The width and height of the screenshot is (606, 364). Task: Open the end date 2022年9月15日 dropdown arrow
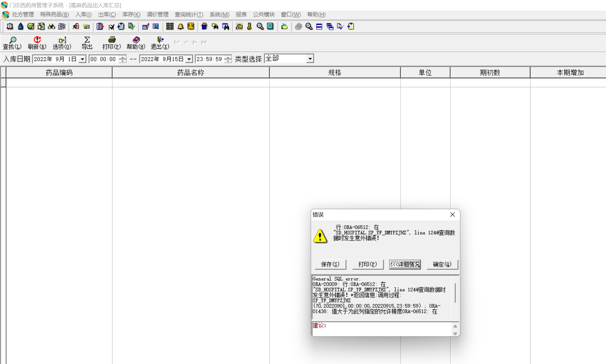point(189,59)
